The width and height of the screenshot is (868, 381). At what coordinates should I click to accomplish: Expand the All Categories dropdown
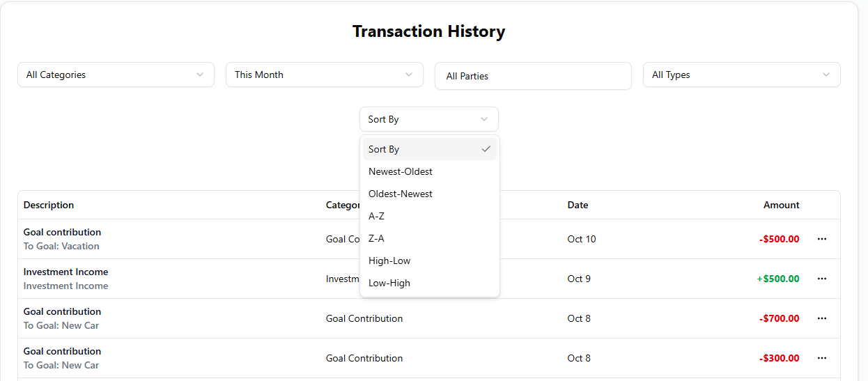[x=116, y=75]
